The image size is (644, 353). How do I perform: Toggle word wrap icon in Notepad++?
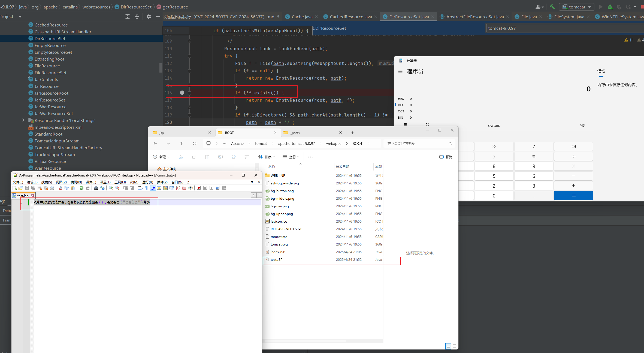click(140, 188)
